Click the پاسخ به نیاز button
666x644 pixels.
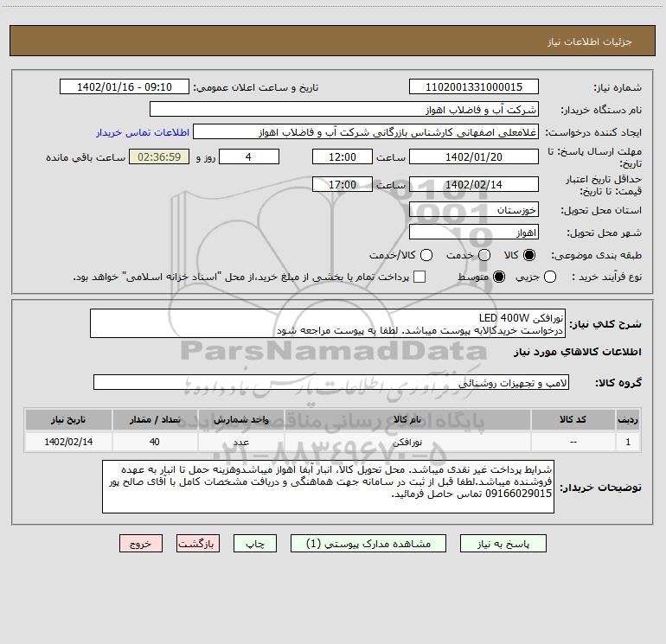tap(503, 544)
